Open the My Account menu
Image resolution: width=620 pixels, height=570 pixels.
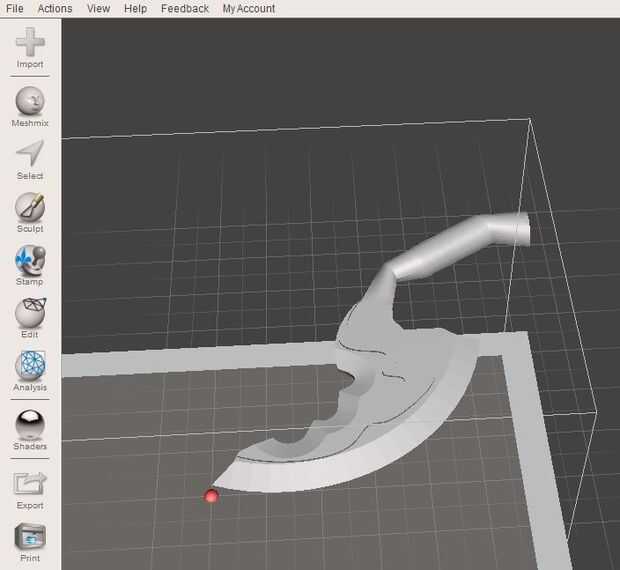249,8
